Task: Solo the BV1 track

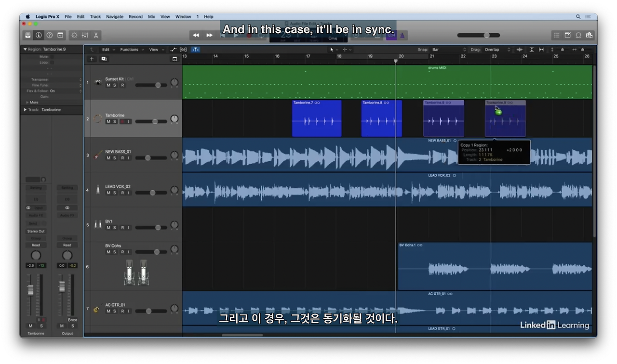Action: pyautogui.click(x=115, y=228)
